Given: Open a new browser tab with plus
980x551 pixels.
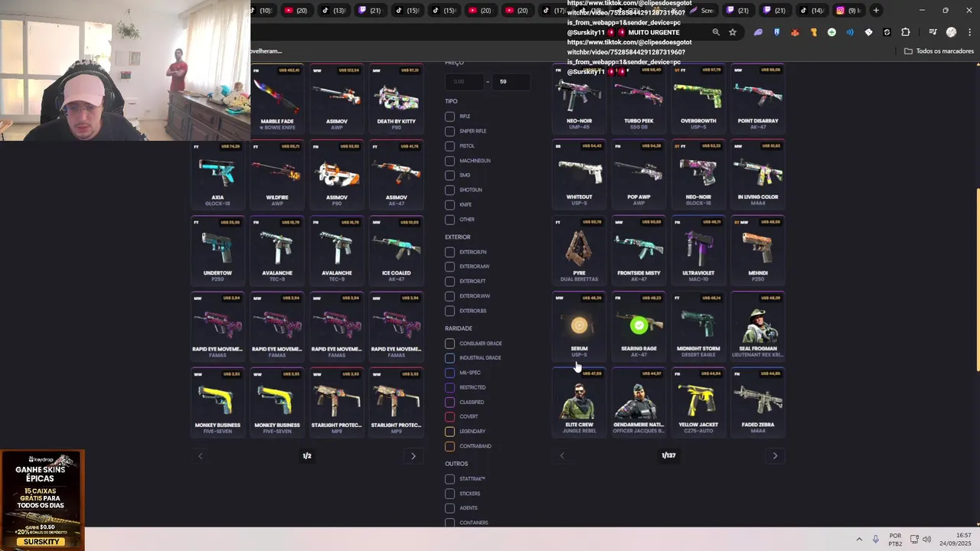Looking at the screenshot, I should tap(876, 10).
